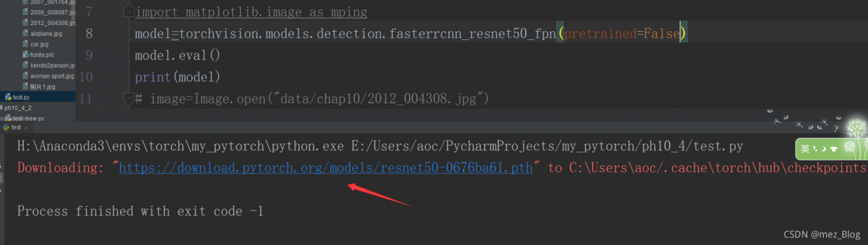Open the input method skin shirt icon
The height and width of the screenshot is (245, 868).
click(x=833, y=149)
